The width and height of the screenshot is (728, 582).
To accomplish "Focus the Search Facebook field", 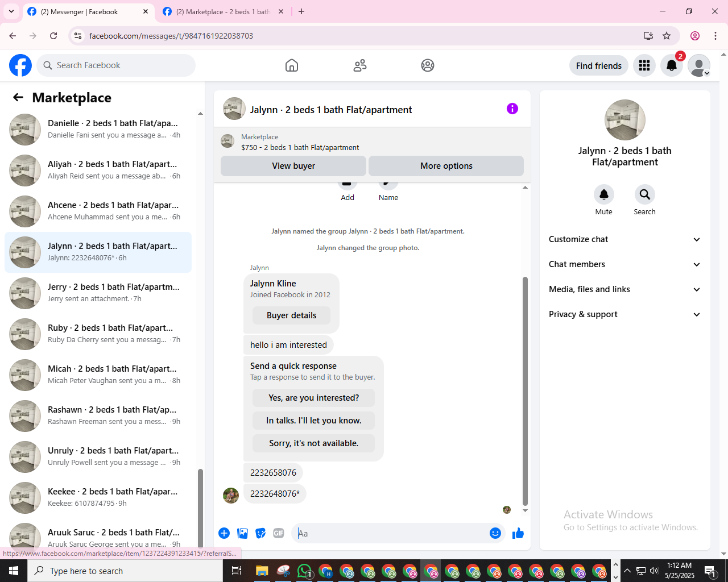I will tap(116, 65).
